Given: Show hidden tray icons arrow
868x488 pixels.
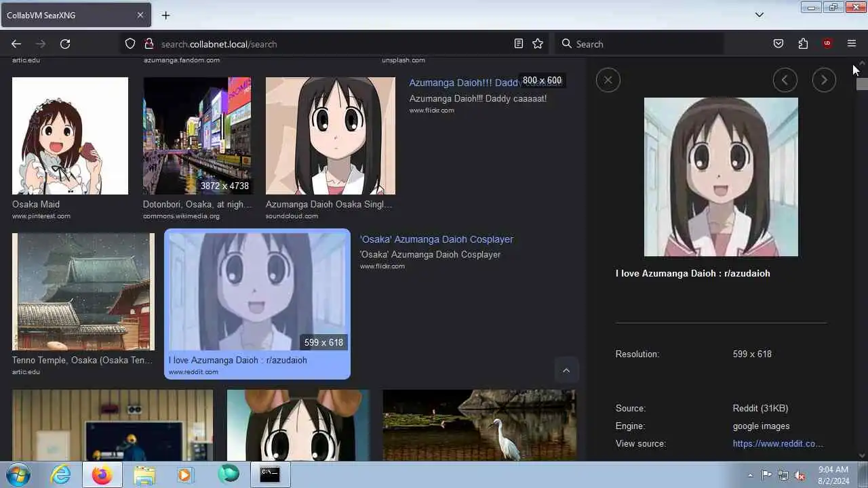Looking at the screenshot, I should tap(750, 475).
